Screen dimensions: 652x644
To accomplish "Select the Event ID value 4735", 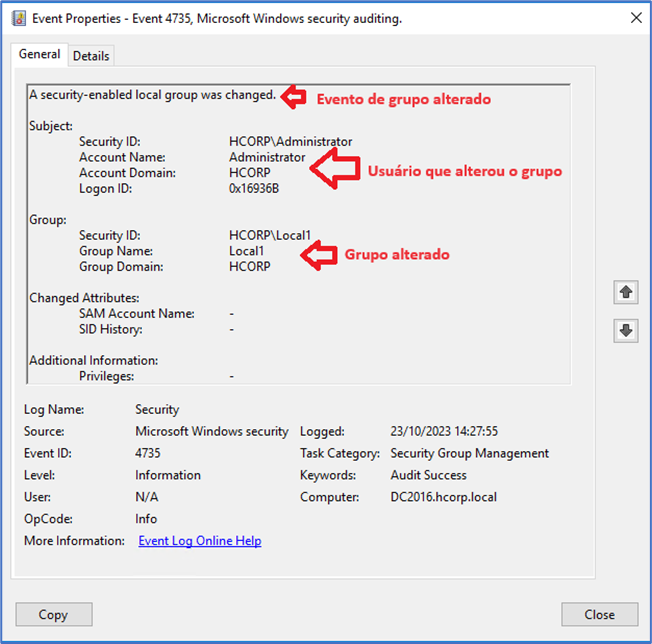I will pyautogui.click(x=148, y=453).
